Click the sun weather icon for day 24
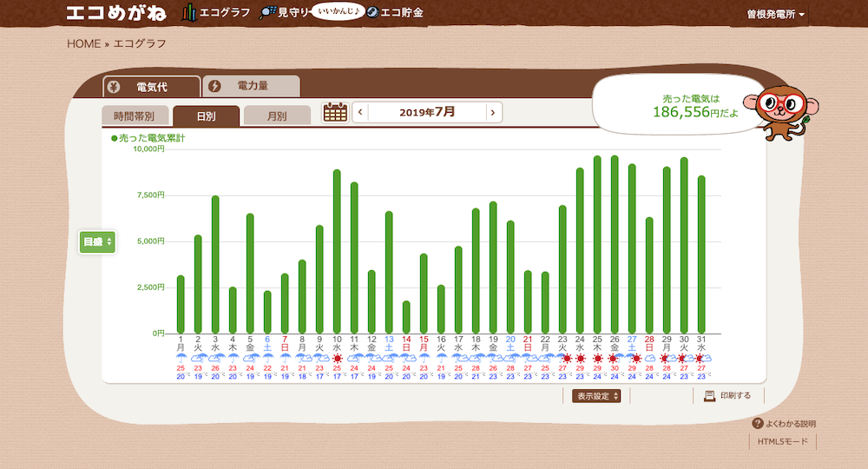Viewport: 868px width, 469px height. pos(580,358)
